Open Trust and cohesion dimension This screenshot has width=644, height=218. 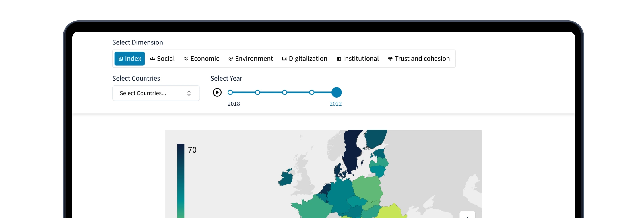(x=419, y=59)
